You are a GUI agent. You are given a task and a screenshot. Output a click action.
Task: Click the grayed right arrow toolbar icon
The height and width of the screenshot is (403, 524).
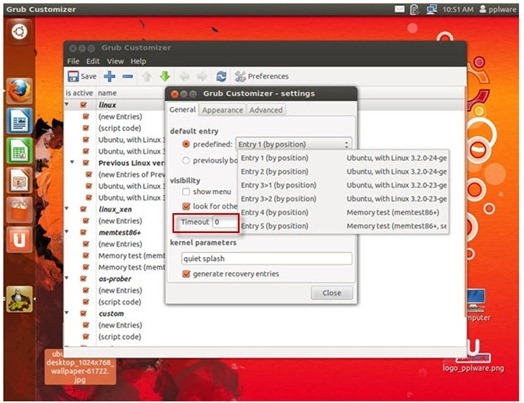(x=202, y=77)
